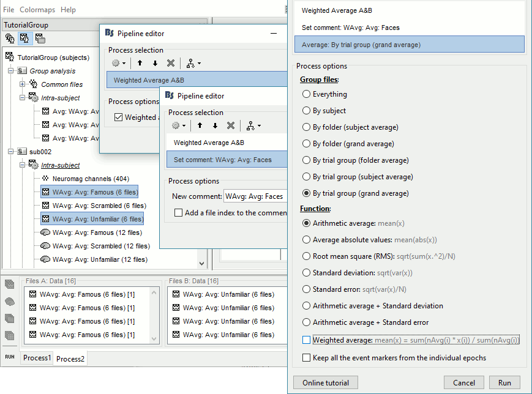This screenshot has width=532, height=394.
Task: Collapse the sub002 tree node
Action: (11, 152)
